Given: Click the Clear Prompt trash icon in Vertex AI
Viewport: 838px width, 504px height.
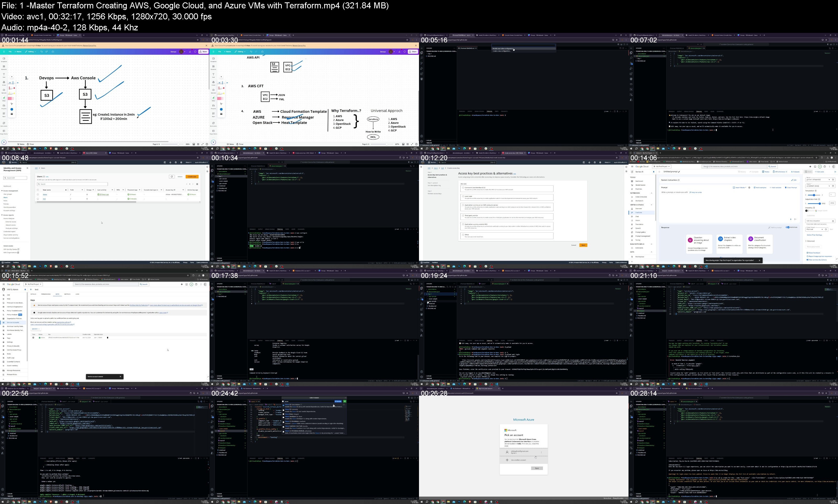Looking at the screenshot, I should tap(786, 187).
